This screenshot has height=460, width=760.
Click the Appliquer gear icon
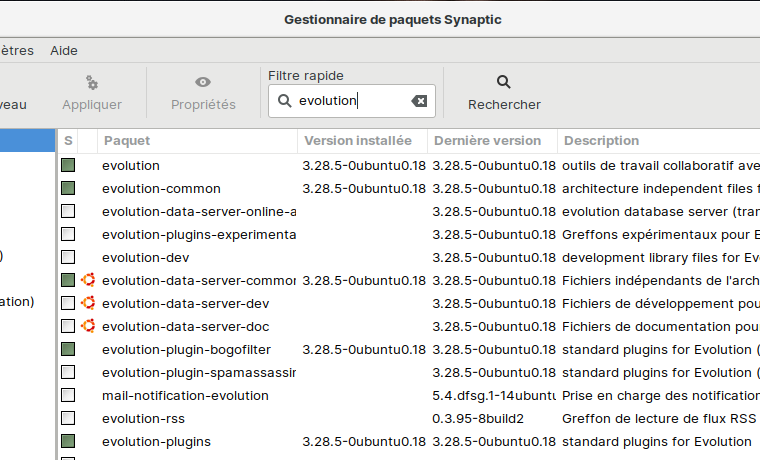point(92,82)
